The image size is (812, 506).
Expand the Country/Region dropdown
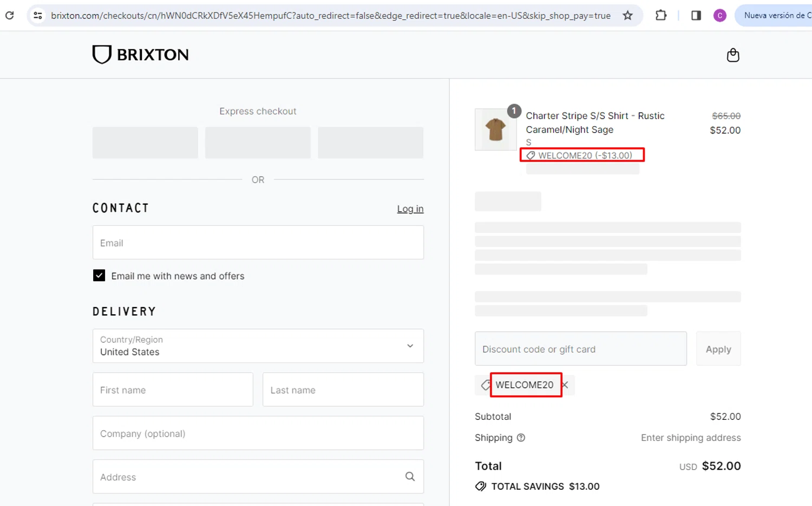tap(258, 346)
